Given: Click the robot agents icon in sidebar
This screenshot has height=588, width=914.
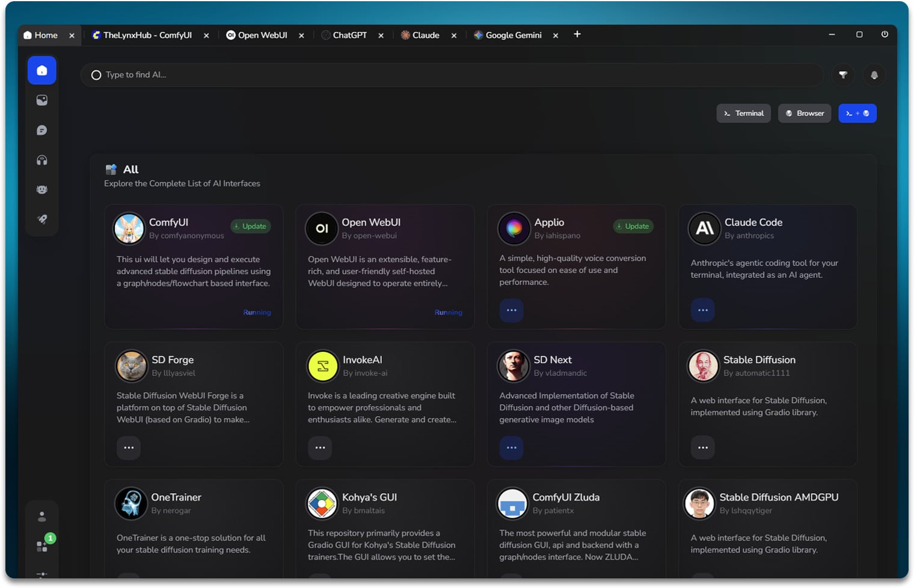Looking at the screenshot, I should click(41, 189).
